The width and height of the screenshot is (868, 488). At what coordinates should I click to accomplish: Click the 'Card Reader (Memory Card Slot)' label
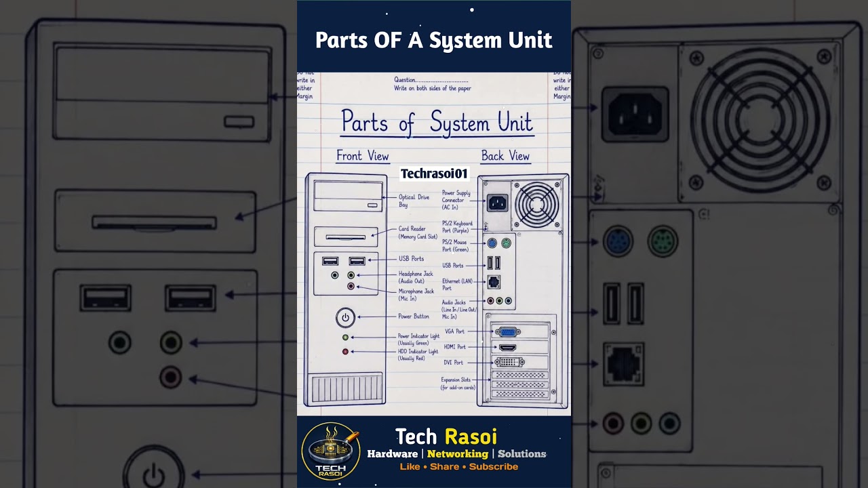[418, 232]
